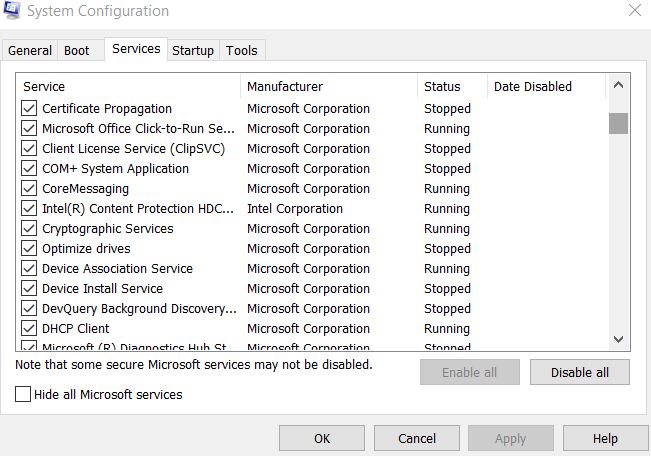Click scroll down arrow in services list

(x=618, y=339)
